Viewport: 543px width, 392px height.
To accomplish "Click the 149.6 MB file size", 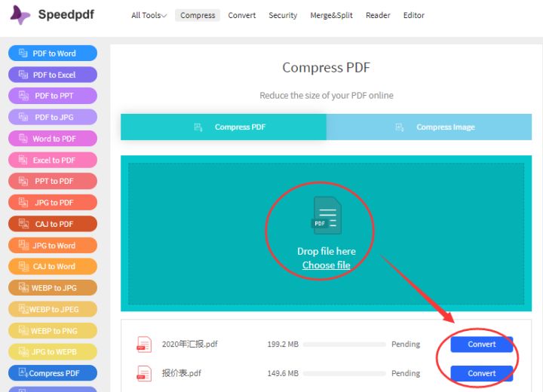I will 283,373.
